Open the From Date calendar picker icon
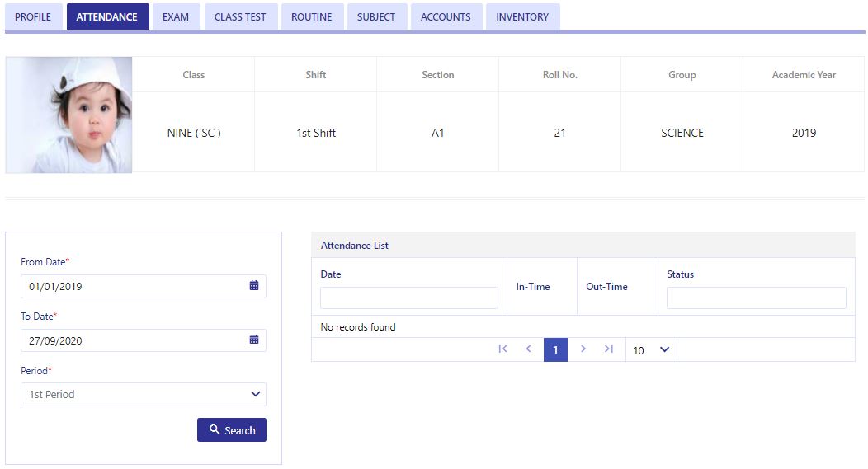 (254, 285)
